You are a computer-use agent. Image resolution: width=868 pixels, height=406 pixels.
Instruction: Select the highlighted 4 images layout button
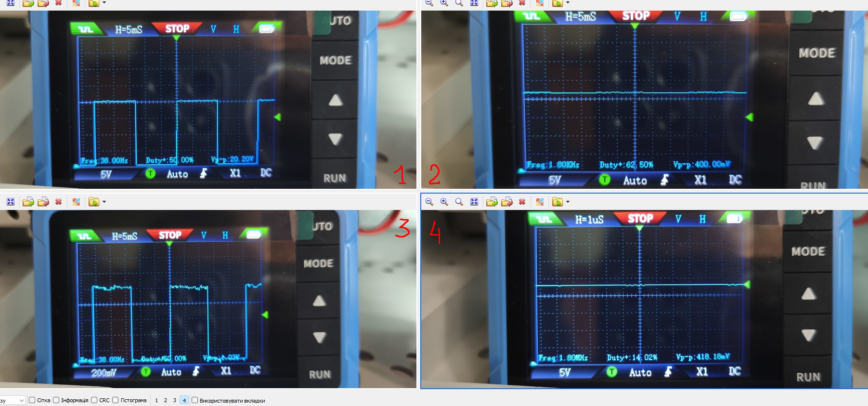click(x=184, y=400)
